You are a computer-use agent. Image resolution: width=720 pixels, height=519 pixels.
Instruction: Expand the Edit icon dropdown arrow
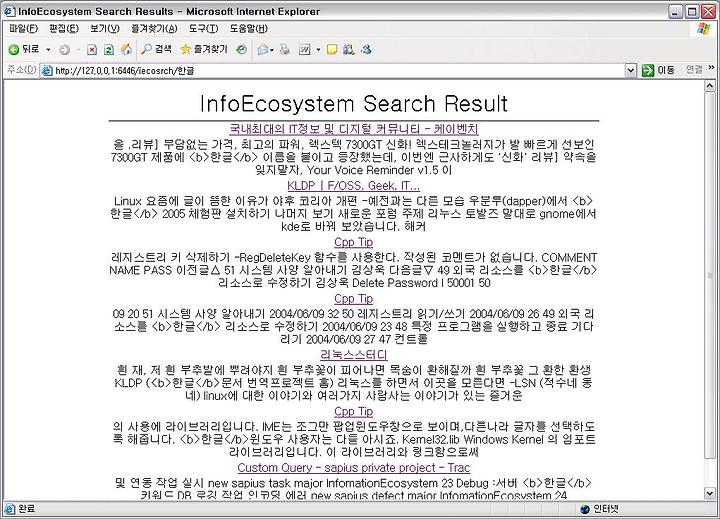(318, 50)
